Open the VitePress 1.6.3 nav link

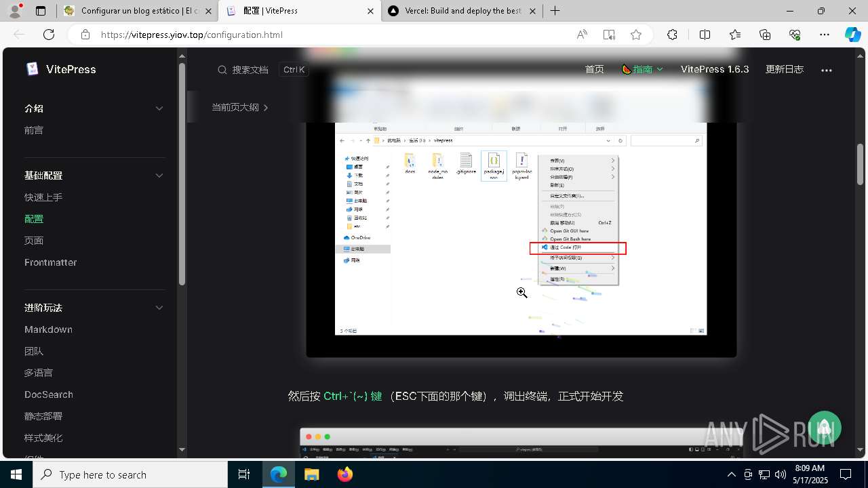715,69
